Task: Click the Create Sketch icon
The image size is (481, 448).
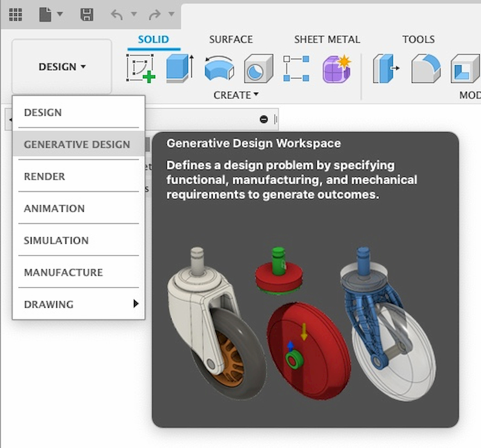Action: coord(141,68)
